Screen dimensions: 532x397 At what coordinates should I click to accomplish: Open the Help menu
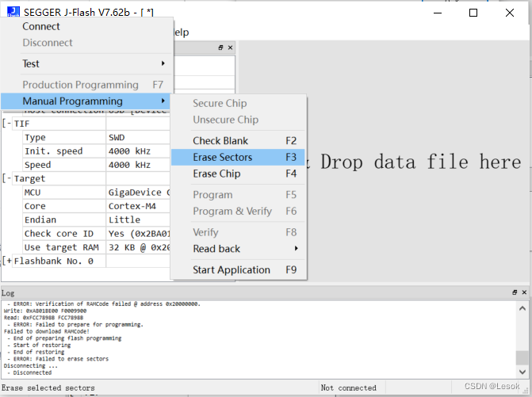click(182, 32)
